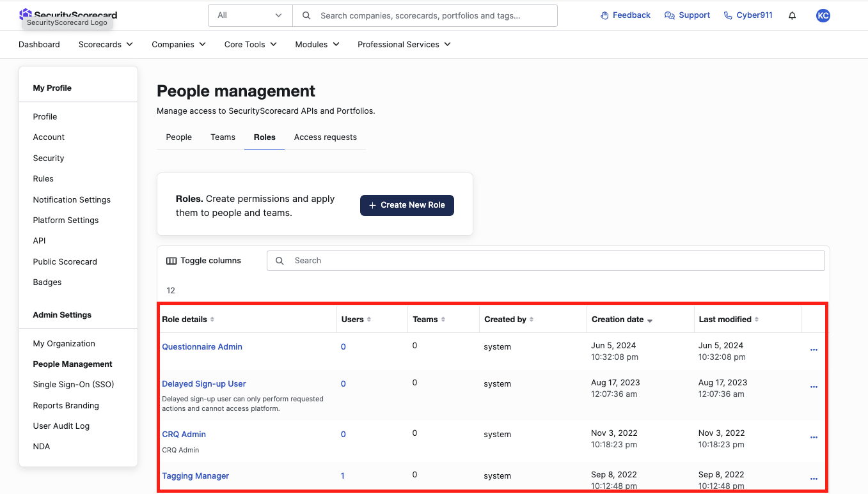Click the Tagging Manager users count 1

pos(343,476)
